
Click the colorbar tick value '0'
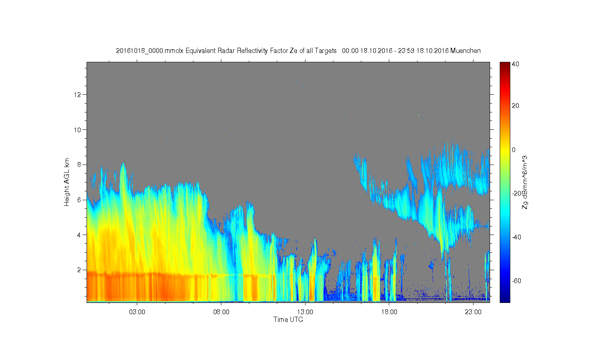[514, 150]
